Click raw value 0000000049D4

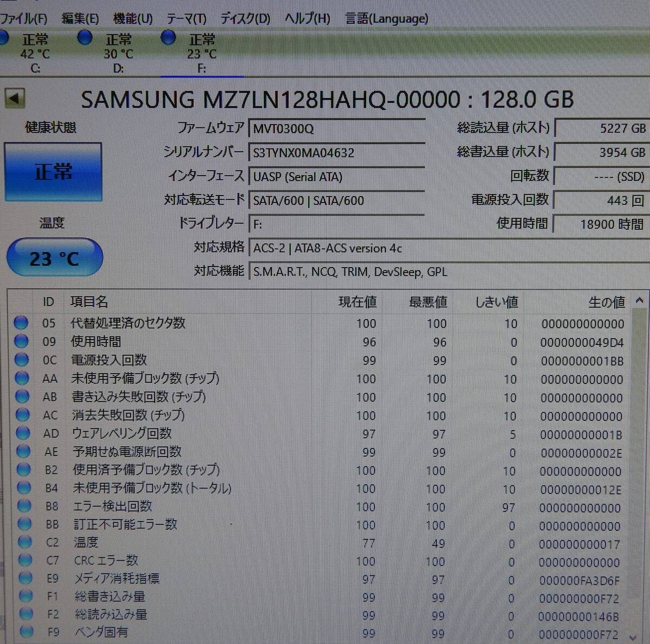[582, 342]
